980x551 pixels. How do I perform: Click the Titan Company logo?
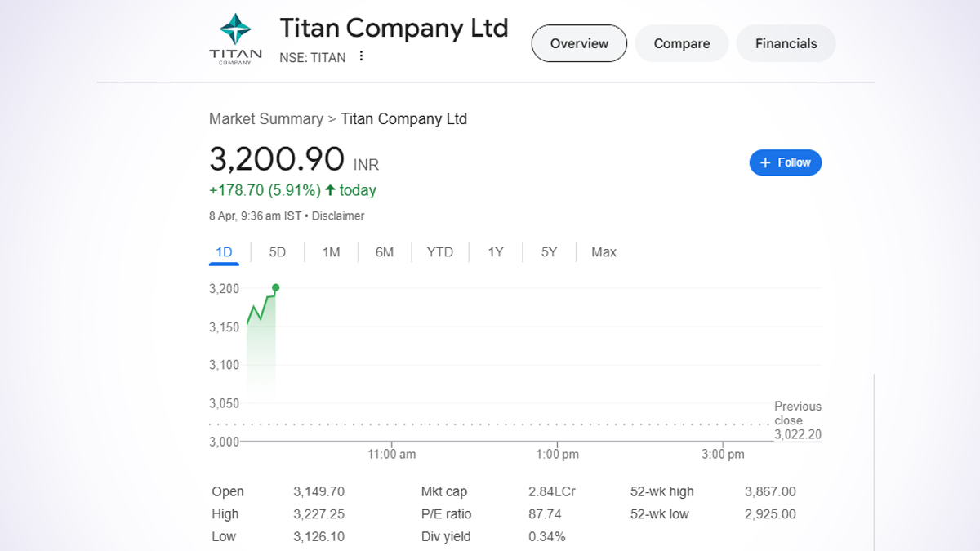tap(235, 38)
